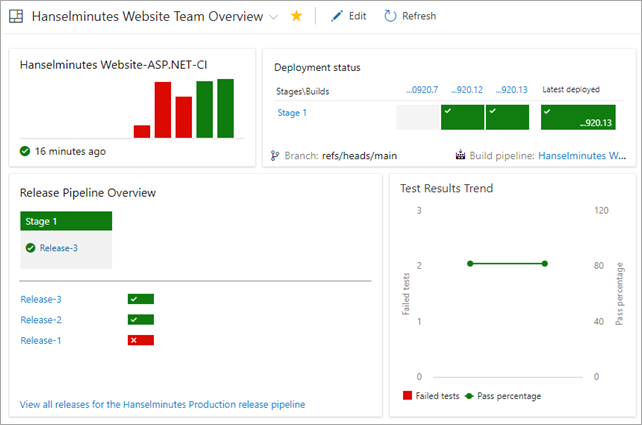
Task: Click the Hanselminutes Website Team Overview dashboard title
Action: tap(147, 16)
